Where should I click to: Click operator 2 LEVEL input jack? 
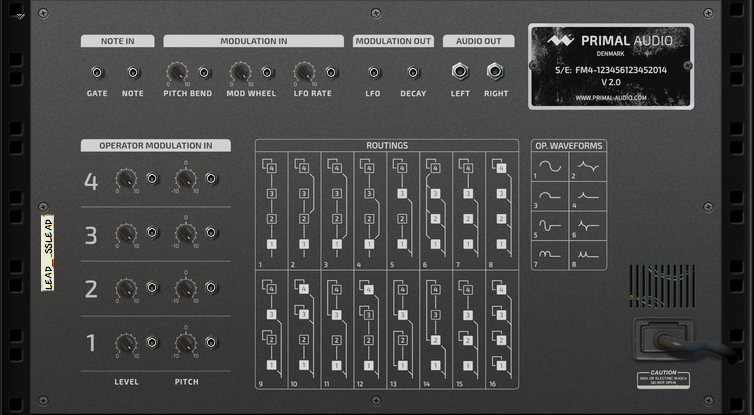click(x=152, y=288)
